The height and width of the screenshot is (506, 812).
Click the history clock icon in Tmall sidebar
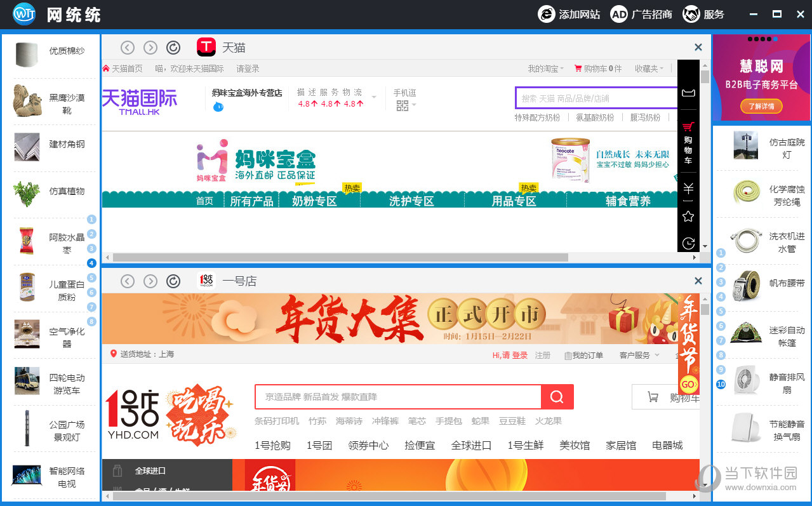tap(688, 243)
